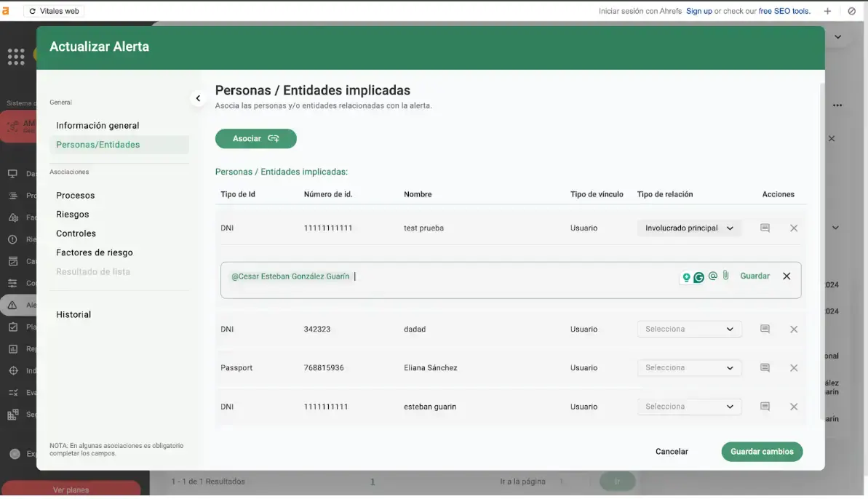Click the paperclip attach icon
This screenshot has width=868, height=499.
725,276
